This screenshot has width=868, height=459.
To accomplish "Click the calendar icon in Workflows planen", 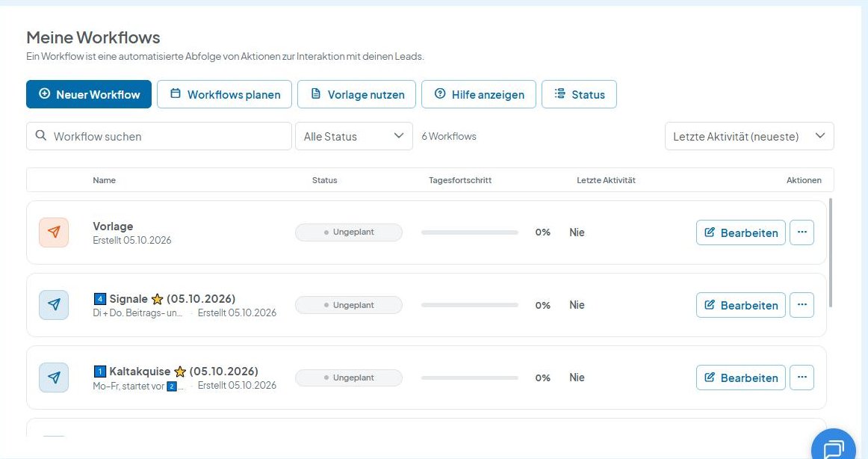I will tap(176, 93).
